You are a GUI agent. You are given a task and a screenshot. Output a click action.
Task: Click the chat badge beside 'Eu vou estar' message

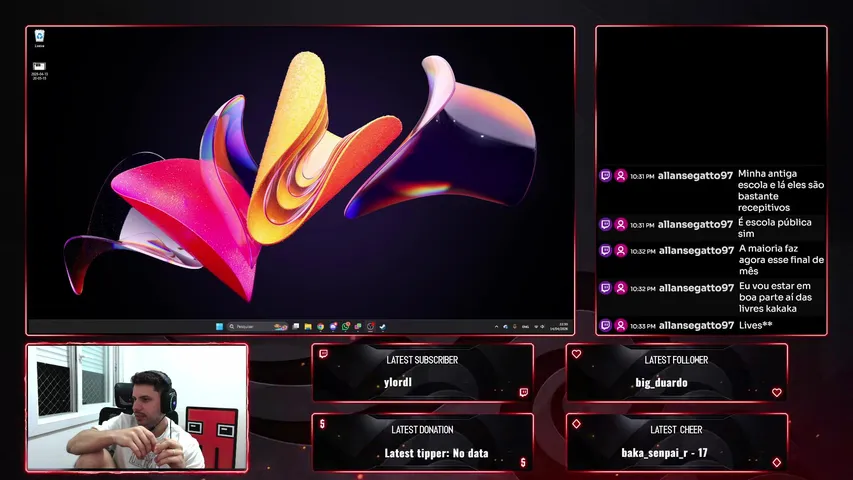pyautogui.click(x=605, y=288)
